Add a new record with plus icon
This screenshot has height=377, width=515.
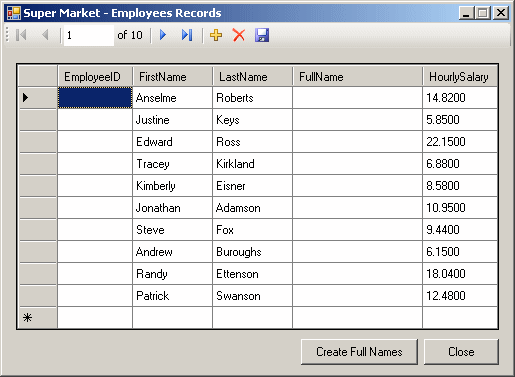(x=216, y=35)
